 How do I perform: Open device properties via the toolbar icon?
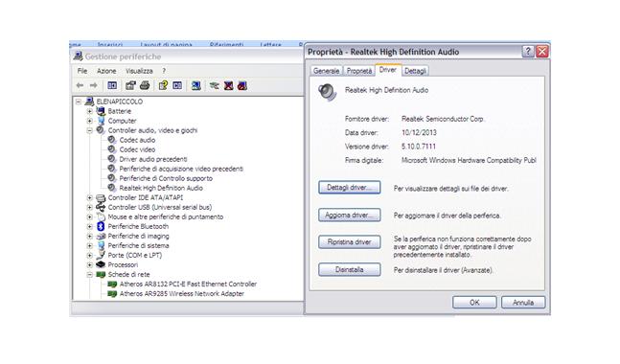tap(130, 85)
